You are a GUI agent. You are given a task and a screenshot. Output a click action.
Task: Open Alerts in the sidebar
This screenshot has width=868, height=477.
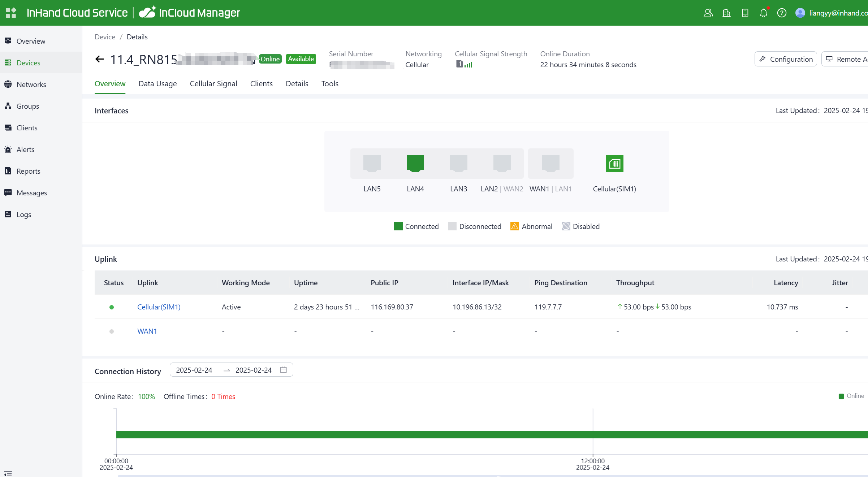click(25, 149)
